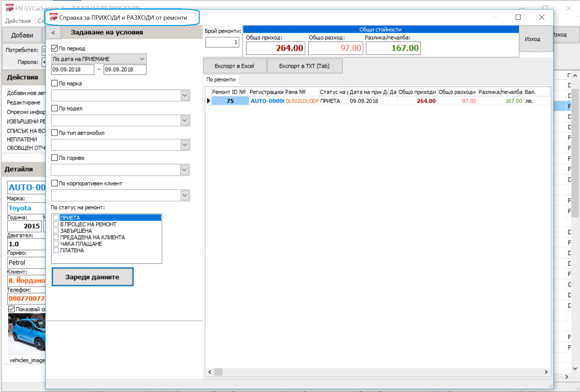Click the 'Добави' button in main window
This screenshot has width=580, height=392.
point(22,35)
